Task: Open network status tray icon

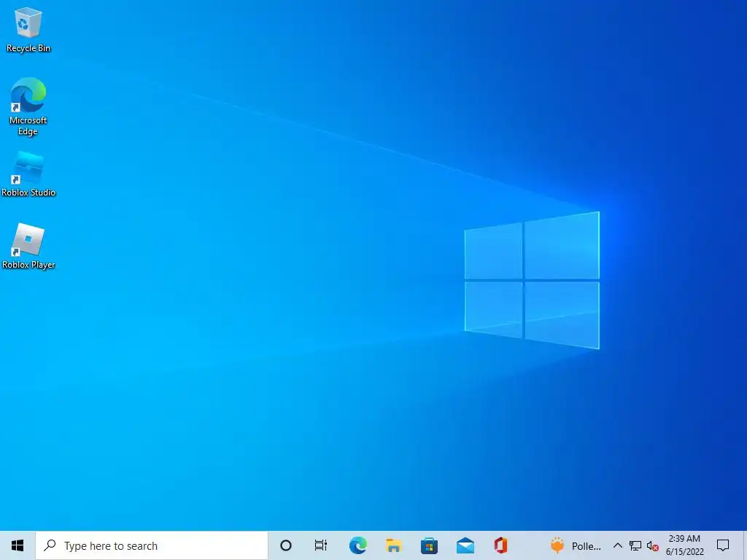Action: coord(635,545)
